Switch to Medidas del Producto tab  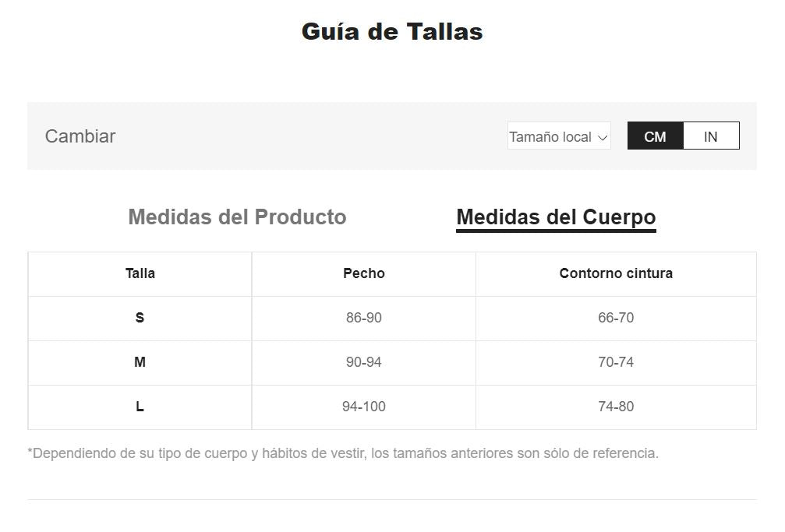237,217
